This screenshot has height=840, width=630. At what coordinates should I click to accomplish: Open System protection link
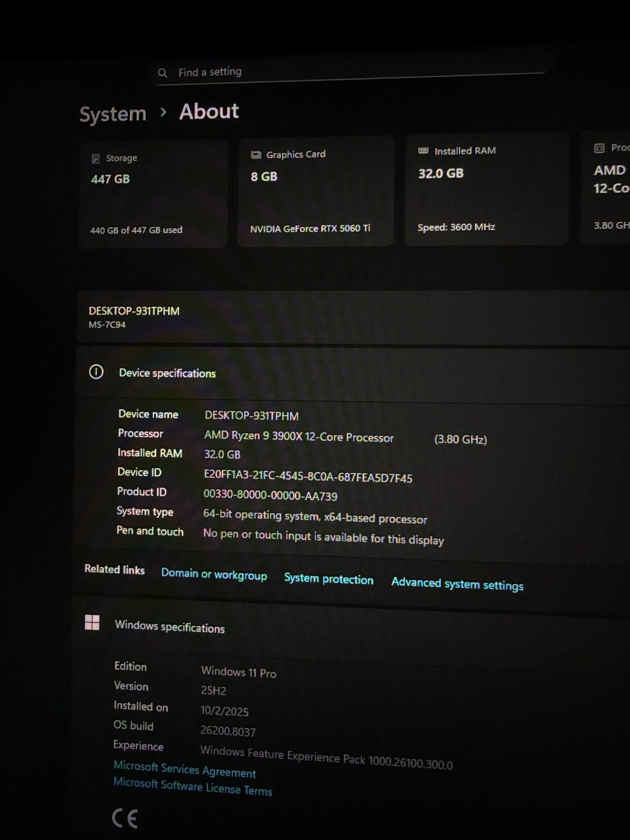click(x=329, y=579)
